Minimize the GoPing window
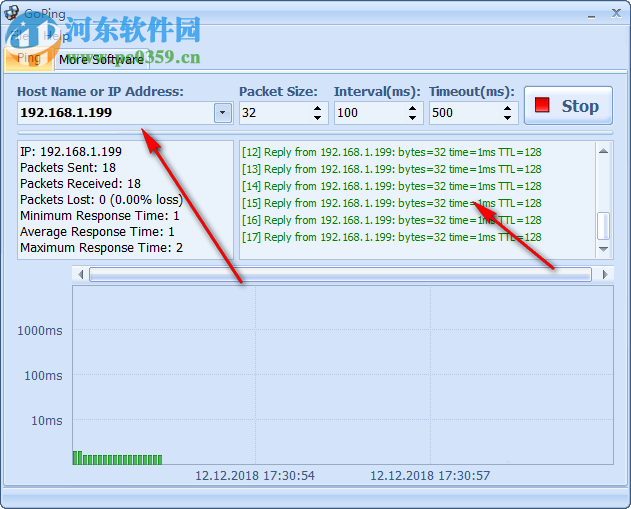This screenshot has width=631, height=509. click(x=591, y=15)
